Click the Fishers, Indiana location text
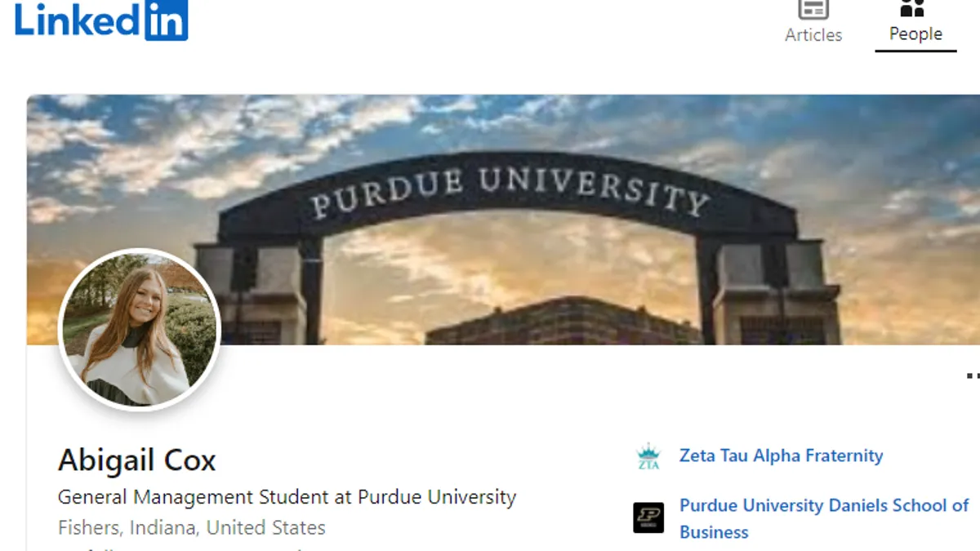Image resolution: width=980 pixels, height=551 pixels. click(x=192, y=528)
